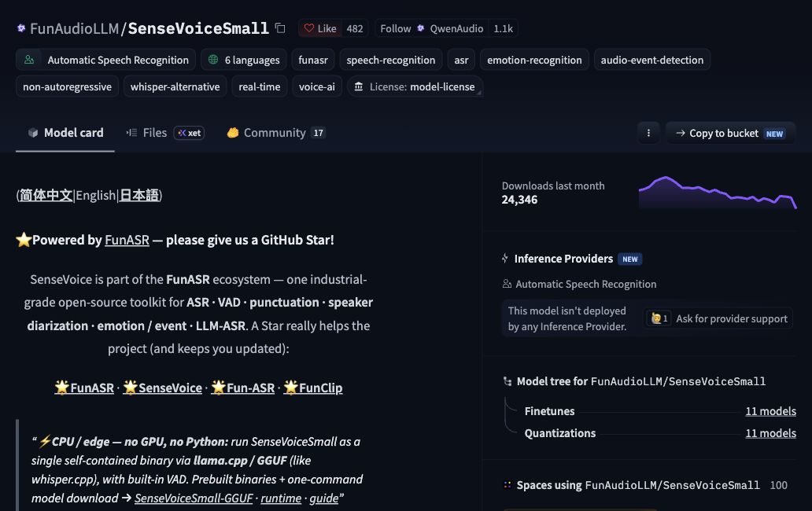
Task: Open the 1.1k followers count
Action: [x=503, y=28]
